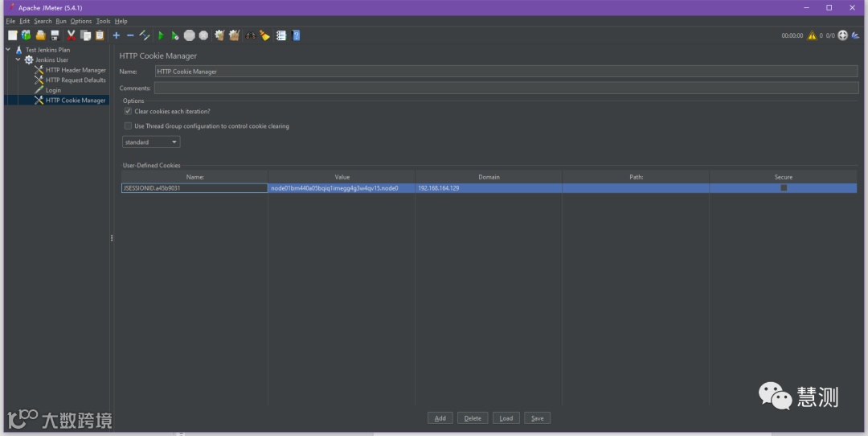The image size is (868, 436).
Task: Click the Delete cookie button
Action: (473, 418)
